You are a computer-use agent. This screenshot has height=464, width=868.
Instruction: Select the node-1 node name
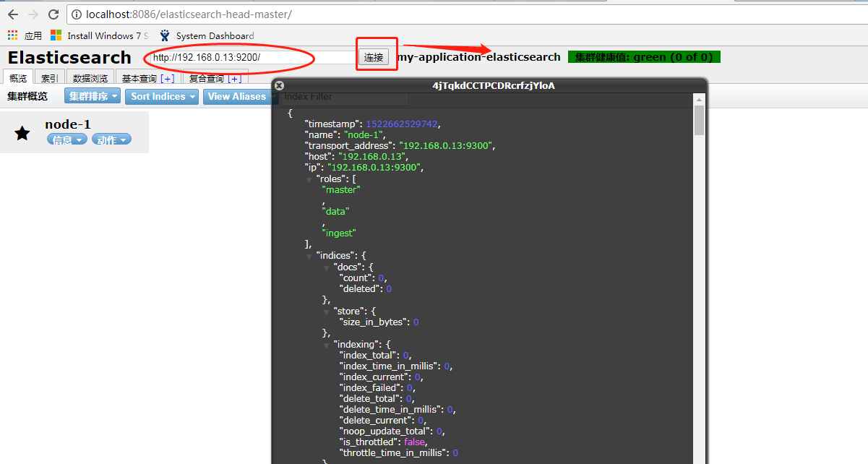(x=68, y=124)
